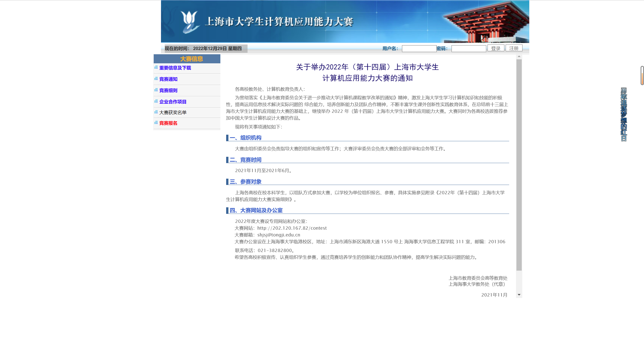Focus the 密码 password input field
644x345 pixels.
pyautogui.click(x=469, y=48)
